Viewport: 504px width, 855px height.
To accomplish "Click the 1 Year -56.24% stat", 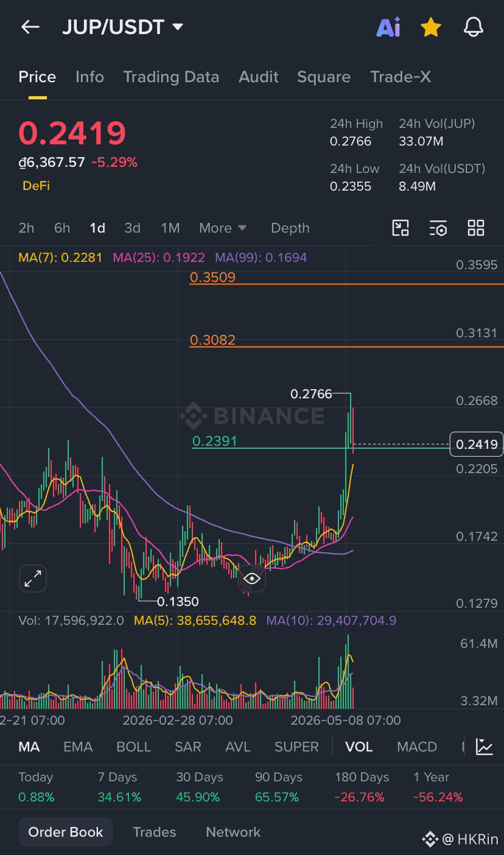I will click(x=438, y=787).
